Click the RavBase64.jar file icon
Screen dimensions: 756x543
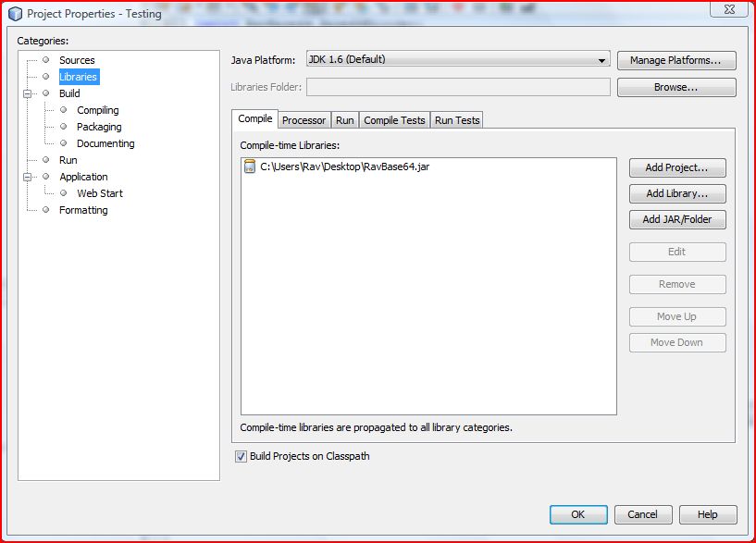tap(249, 167)
